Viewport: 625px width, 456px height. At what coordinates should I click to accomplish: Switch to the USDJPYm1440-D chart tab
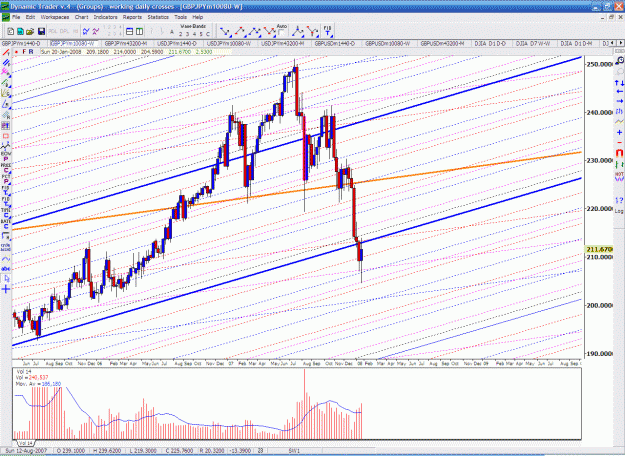(x=177, y=43)
